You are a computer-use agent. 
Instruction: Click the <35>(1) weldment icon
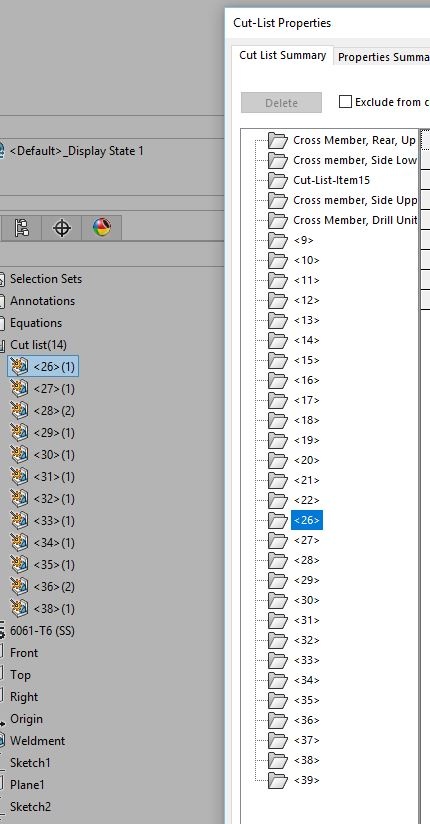[19, 565]
